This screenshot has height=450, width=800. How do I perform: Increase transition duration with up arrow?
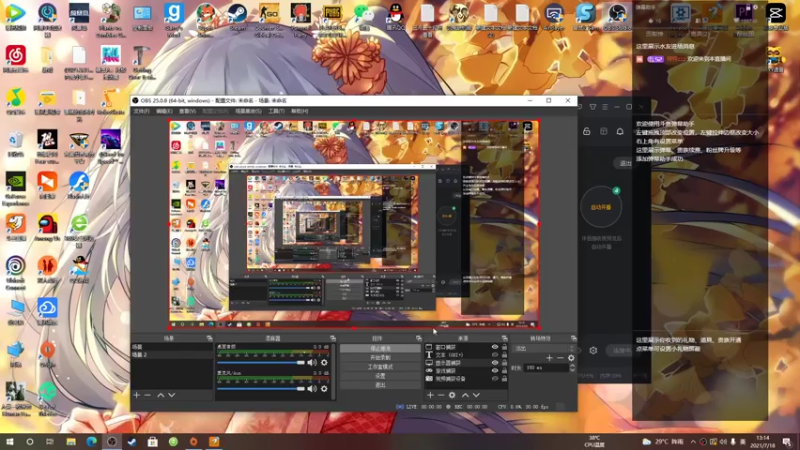pyautogui.click(x=572, y=365)
